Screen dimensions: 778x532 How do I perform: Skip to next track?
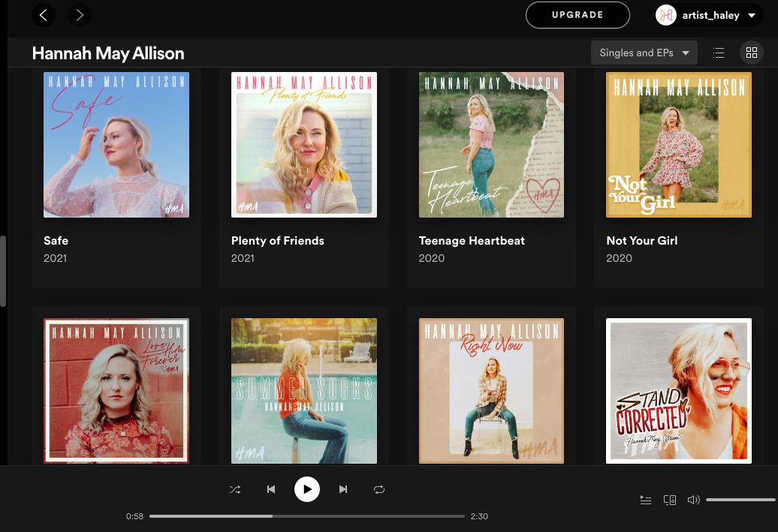coord(343,489)
